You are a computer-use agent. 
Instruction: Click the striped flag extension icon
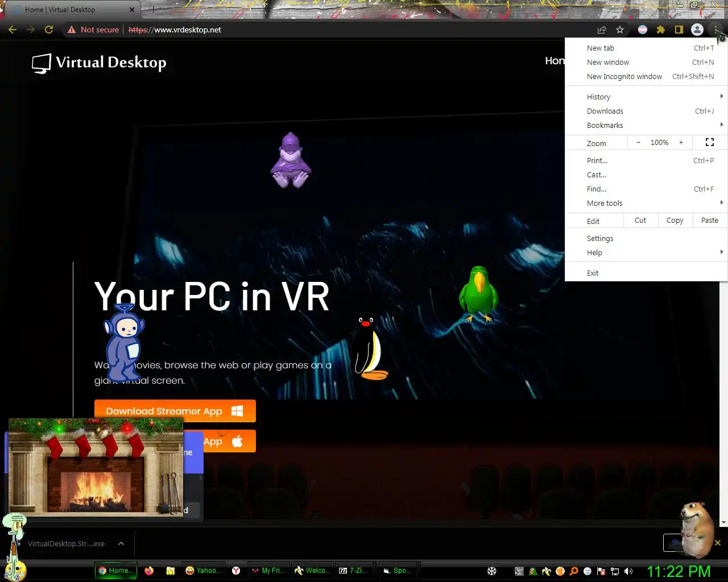click(643, 30)
